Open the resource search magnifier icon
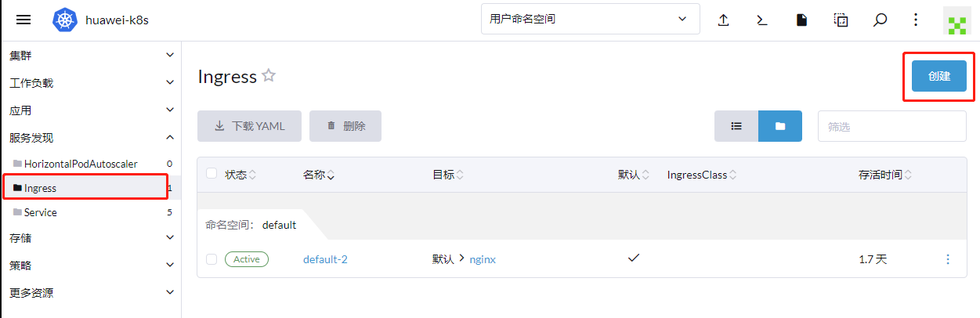This screenshot has width=980, height=318. [x=880, y=20]
